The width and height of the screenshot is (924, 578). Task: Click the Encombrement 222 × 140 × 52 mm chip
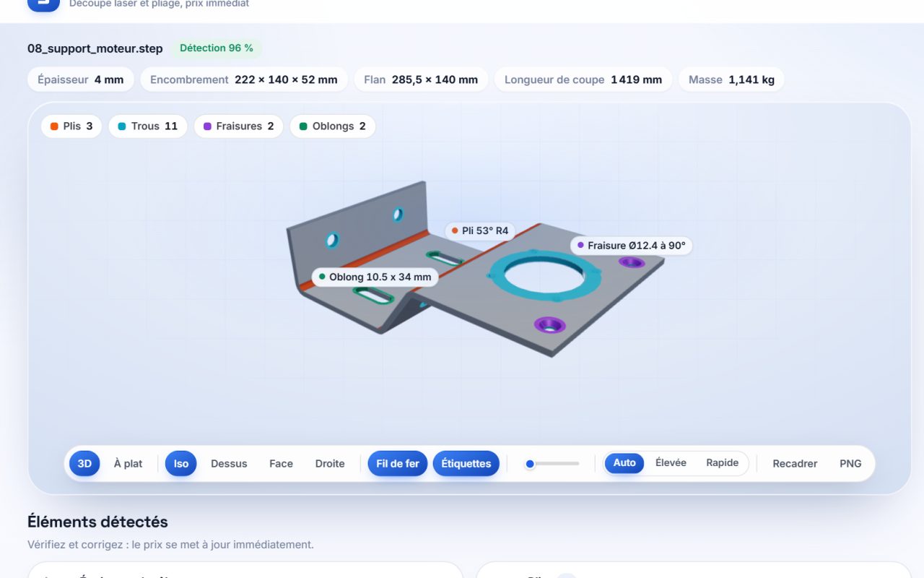pos(244,79)
